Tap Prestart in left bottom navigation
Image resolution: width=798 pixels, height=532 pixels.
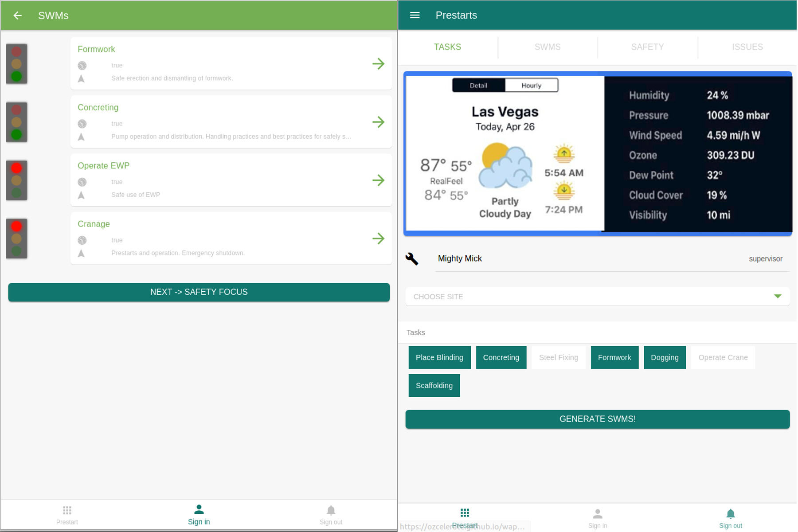67,515
